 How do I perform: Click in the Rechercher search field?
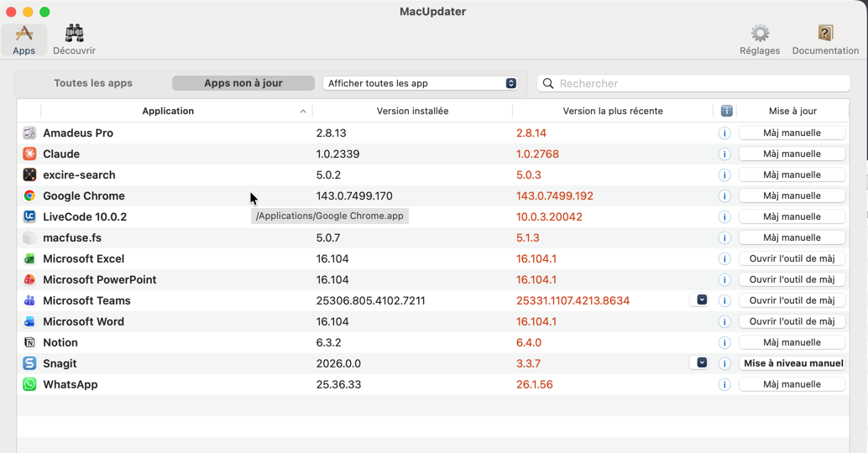click(701, 84)
